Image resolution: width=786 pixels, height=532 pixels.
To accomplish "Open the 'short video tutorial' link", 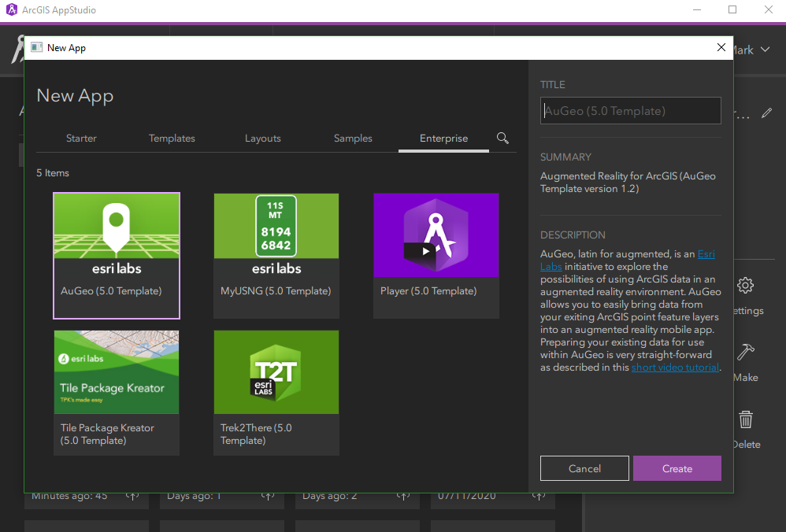I will (x=674, y=367).
